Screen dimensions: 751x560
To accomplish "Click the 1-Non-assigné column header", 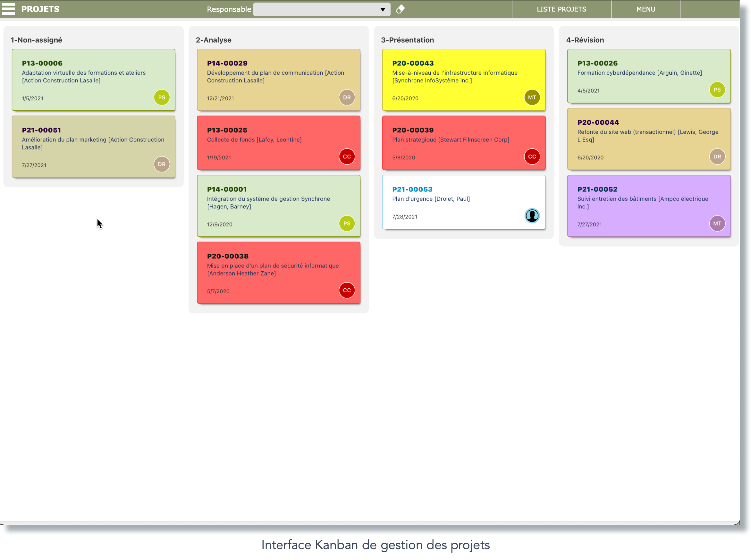I will point(36,40).
